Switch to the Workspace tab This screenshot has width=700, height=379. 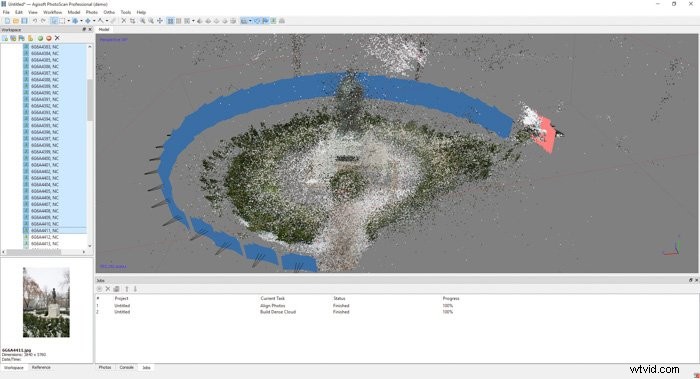(x=14, y=367)
